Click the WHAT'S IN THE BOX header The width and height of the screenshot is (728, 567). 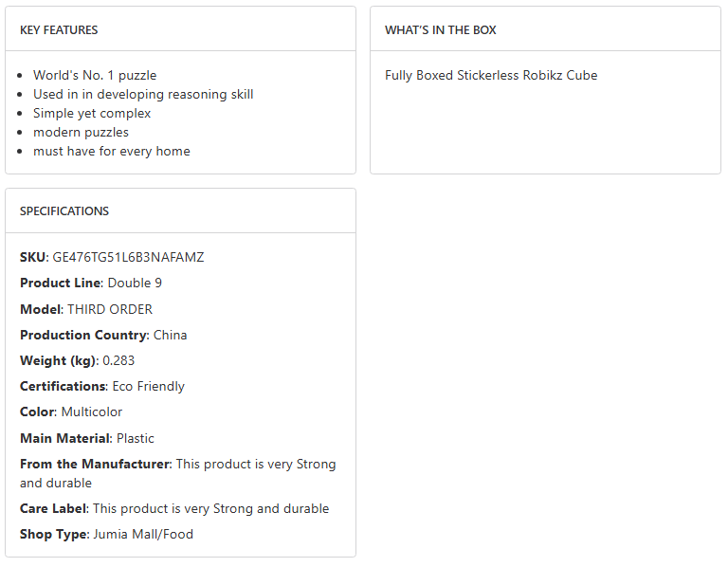441,30
